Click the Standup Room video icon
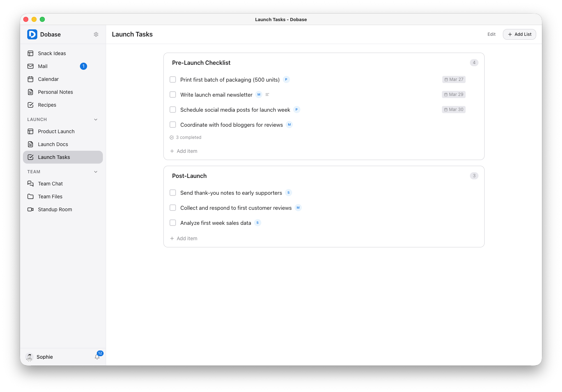This screenshot has height=392, width=562. pyautogui.click(x=30, y=209)
